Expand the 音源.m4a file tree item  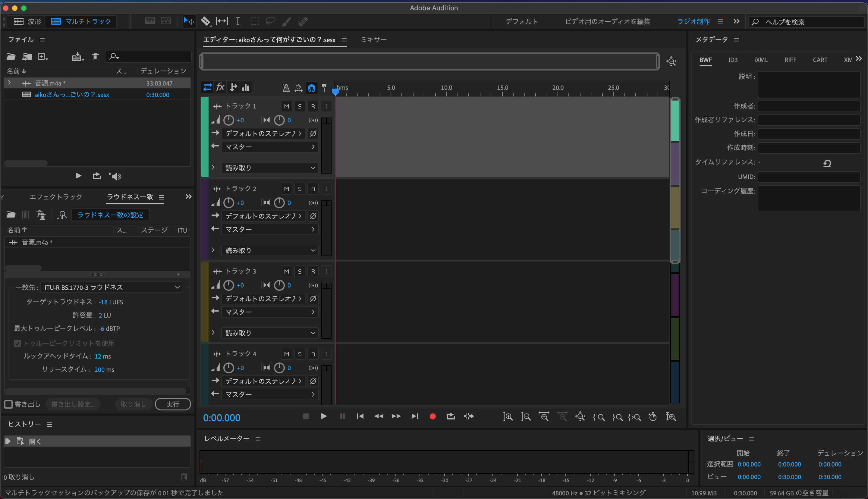10,83
